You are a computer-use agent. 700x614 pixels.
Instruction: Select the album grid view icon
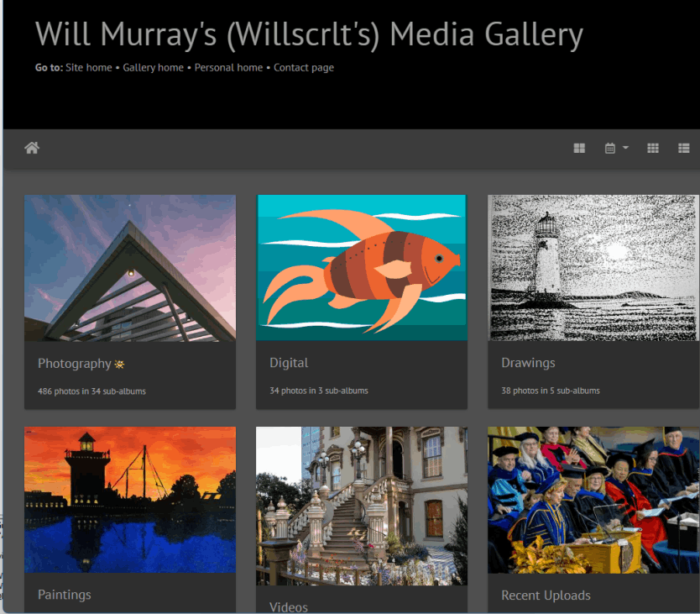coord(579,147)
